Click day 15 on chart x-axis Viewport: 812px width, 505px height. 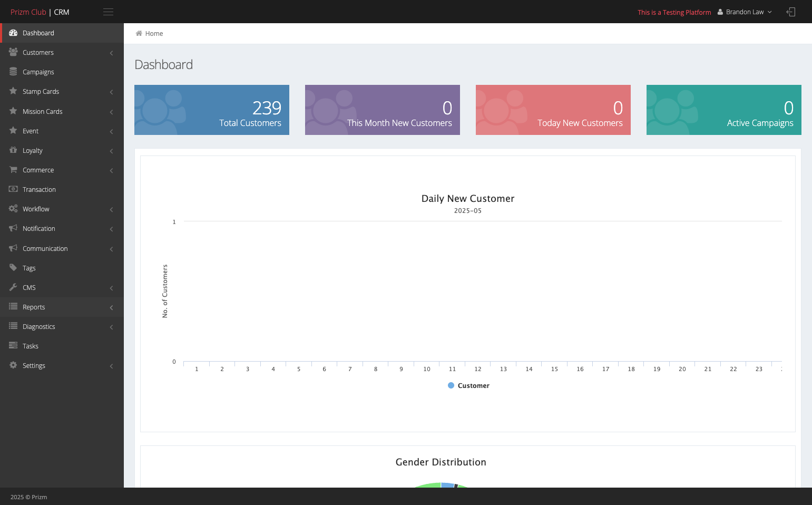pyautogui.click(x=554, y=369)
